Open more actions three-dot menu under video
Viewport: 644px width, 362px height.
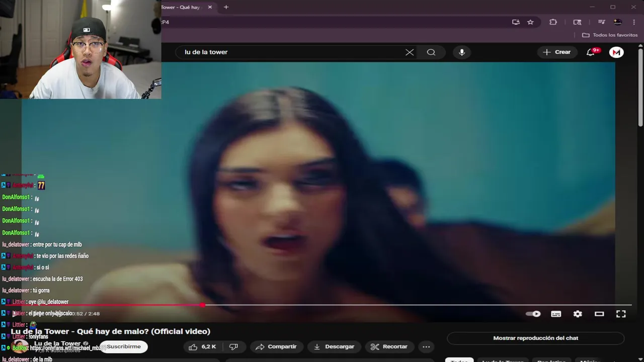coord(426,346)
